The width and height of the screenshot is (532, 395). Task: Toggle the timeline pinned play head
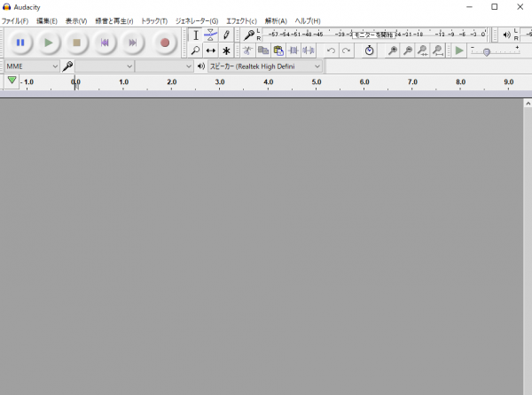click(x=11, y=81)
